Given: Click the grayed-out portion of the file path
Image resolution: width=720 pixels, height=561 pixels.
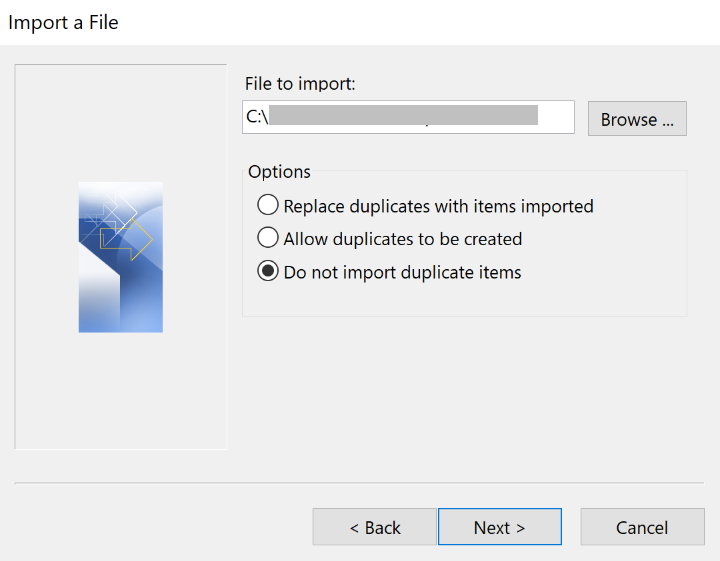Looking at the screenshot, I should click(x=400, y=116).
